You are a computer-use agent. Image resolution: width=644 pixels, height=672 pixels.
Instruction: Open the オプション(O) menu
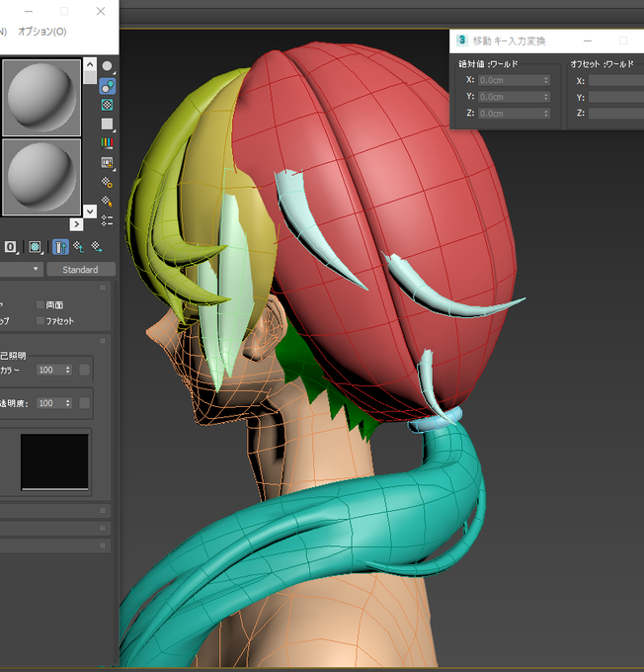pos(42,32)
